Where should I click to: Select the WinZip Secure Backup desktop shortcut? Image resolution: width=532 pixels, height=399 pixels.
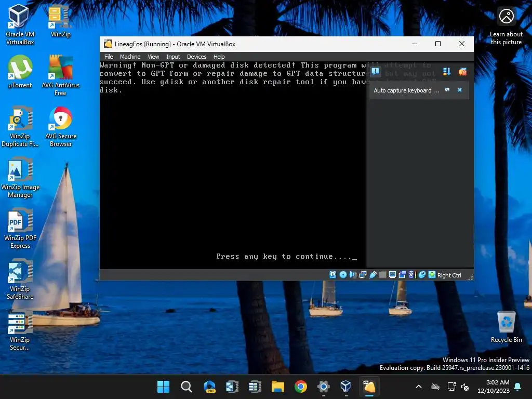click(x=20, y=330)
